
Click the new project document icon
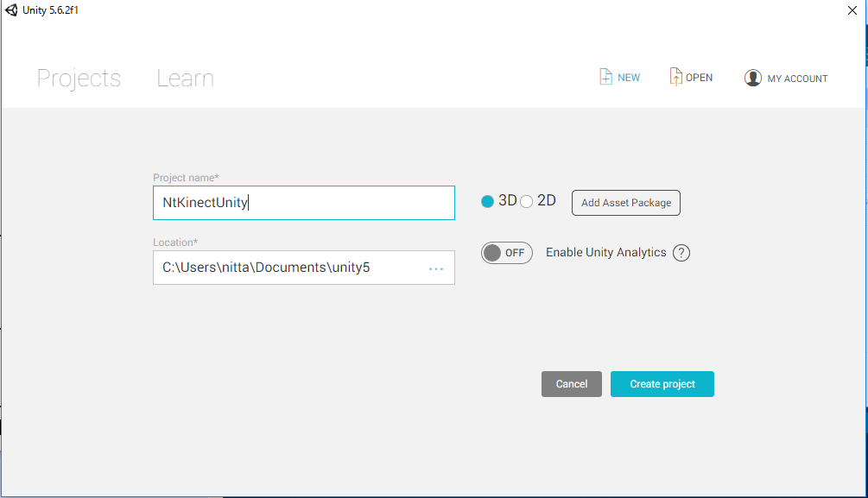pos(606,78)
